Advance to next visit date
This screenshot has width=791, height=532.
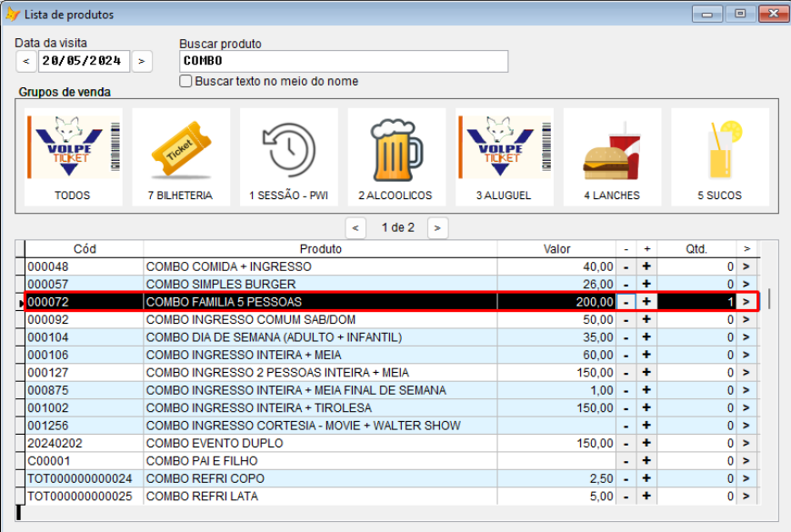[142, 61]
